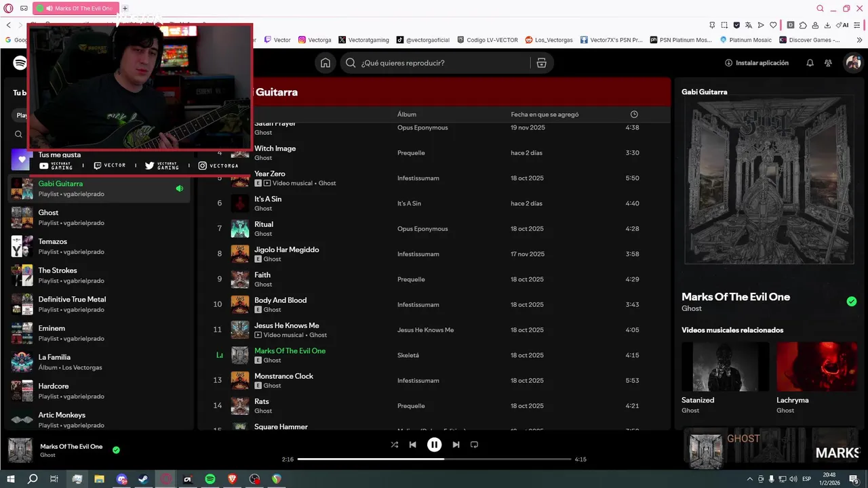The height and width of the screenshot is (488, 868).
Task: Click the Spotify logo in the sidebar
Action: [x=20, y=63]
